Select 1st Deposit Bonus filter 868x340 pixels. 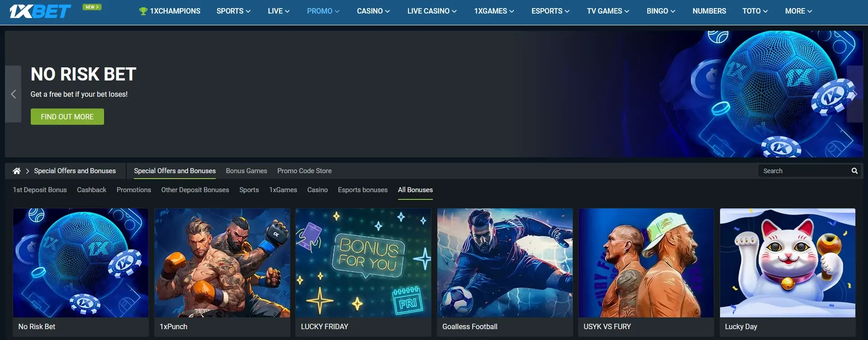(x=40, y=190)
